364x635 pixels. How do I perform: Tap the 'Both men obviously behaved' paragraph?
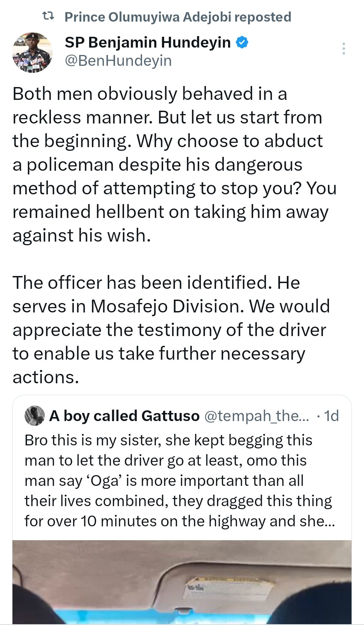click(x=175, y=164)
